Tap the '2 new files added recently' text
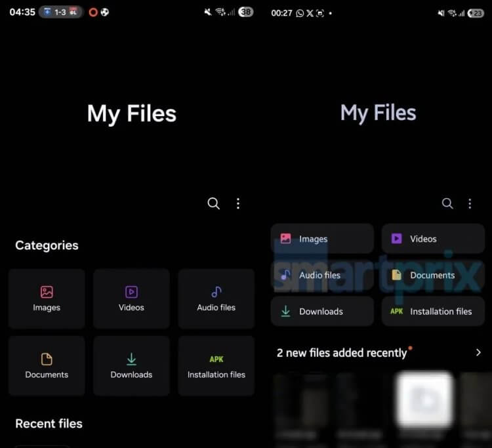This screenshot has width=492, height=448. tap(342, 353)
